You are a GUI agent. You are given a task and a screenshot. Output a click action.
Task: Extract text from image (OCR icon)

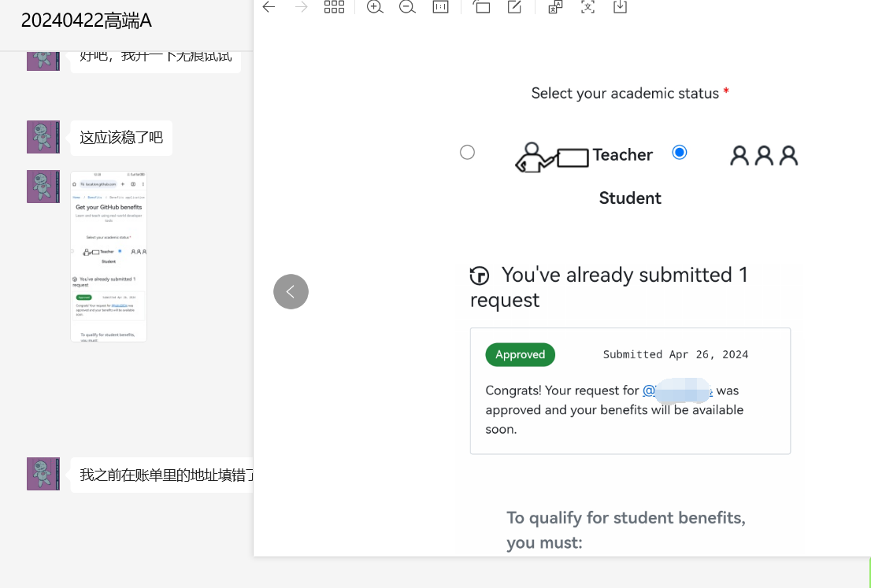(x=587, y=6)
